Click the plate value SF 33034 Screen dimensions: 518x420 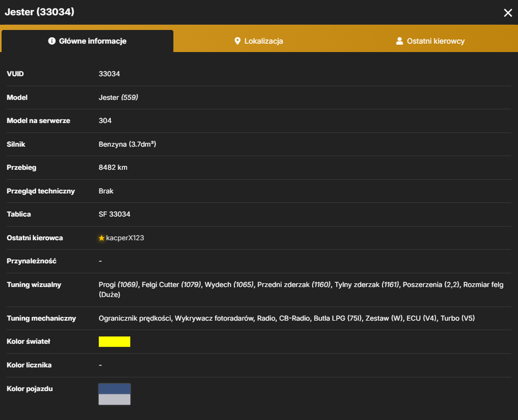pos(114,214)
